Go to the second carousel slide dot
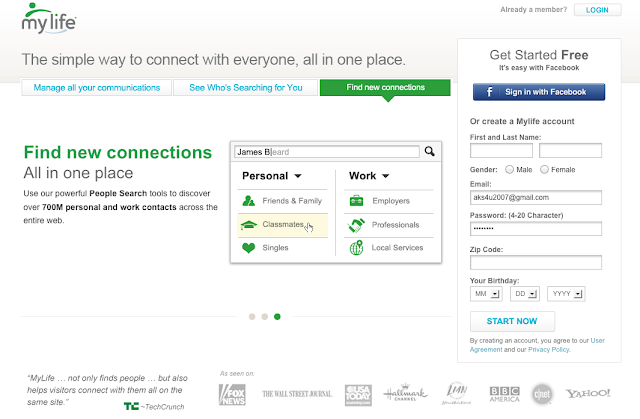The width and height of the screenshot is (640, 419). [264, 317]
